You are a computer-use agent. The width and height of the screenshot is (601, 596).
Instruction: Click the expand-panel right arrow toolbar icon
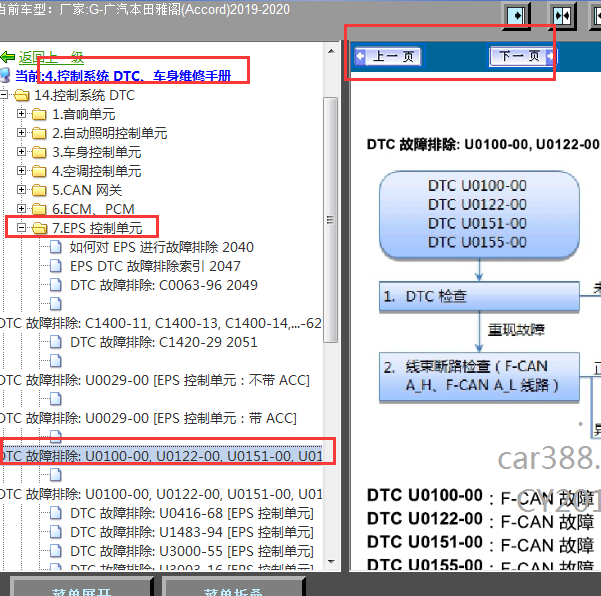[517, 16]
